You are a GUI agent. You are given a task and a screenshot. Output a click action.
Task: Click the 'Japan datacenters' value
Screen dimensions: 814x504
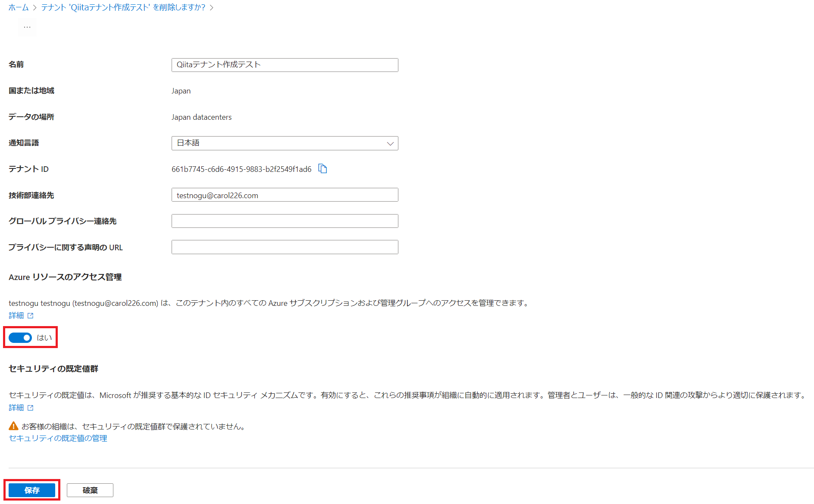pos(201,117)
